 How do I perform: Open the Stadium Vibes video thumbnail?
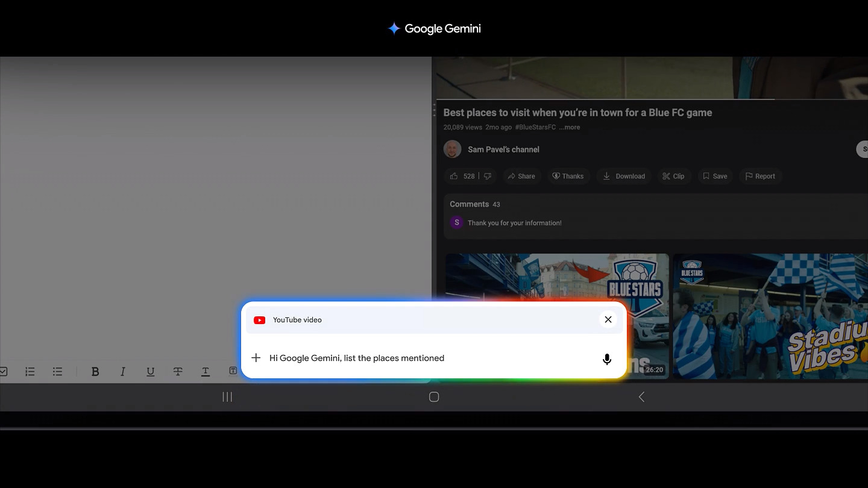(770, 316)
